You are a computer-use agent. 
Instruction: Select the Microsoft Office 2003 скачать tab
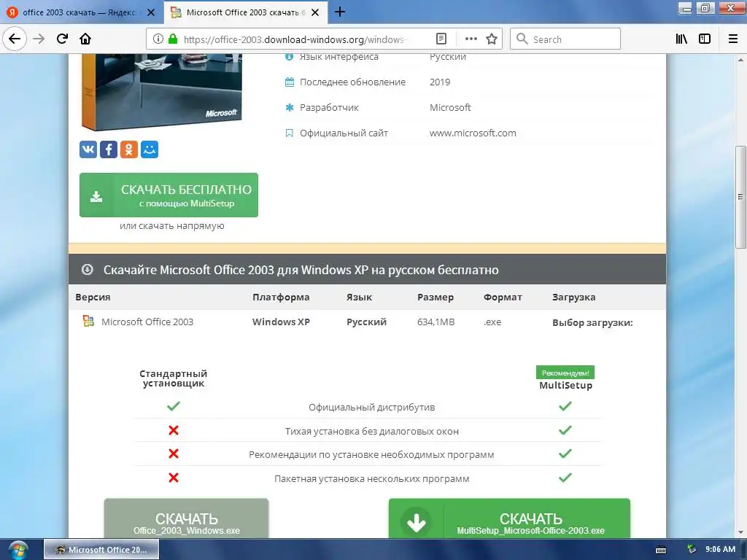[x=246, y=12]
